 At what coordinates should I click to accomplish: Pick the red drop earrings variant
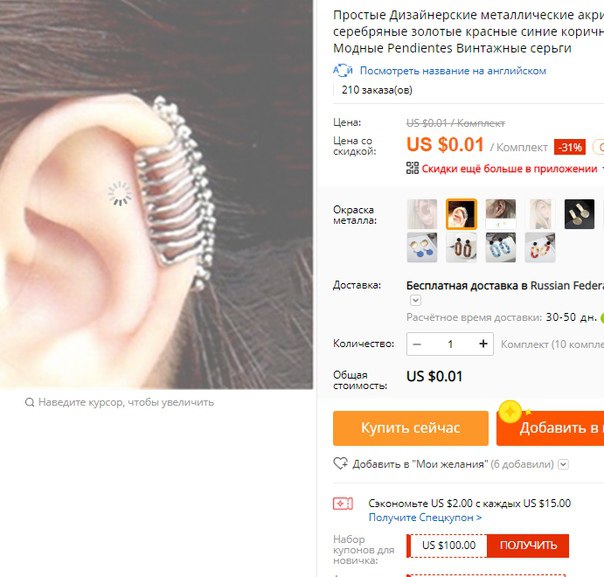click(x=540, y=247)
